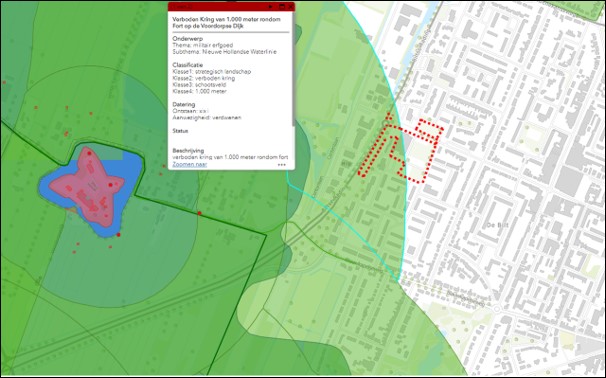
Task: Click the 'Beschrijving' section text
Action: [230, 157]
